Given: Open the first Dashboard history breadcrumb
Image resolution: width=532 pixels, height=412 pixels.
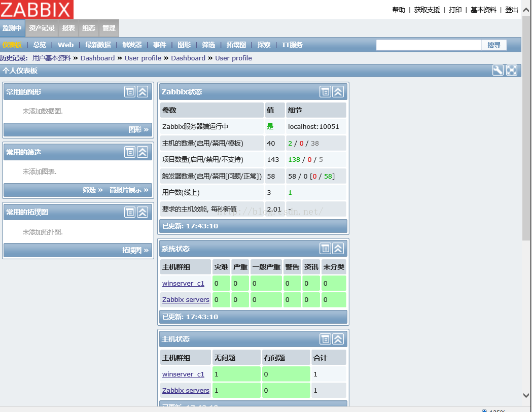Looking at the screenshot, I should [x=97, y=58].
